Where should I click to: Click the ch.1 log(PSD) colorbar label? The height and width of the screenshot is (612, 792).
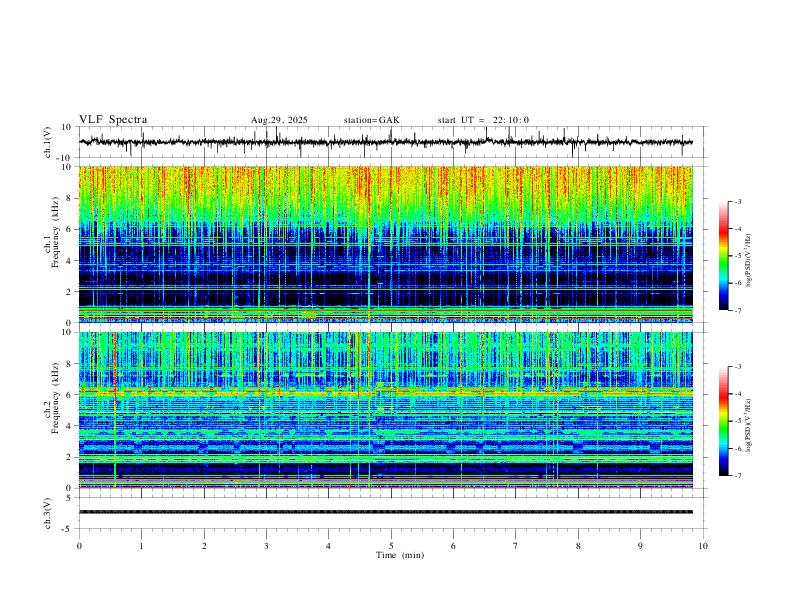click(x=749, y=261)
